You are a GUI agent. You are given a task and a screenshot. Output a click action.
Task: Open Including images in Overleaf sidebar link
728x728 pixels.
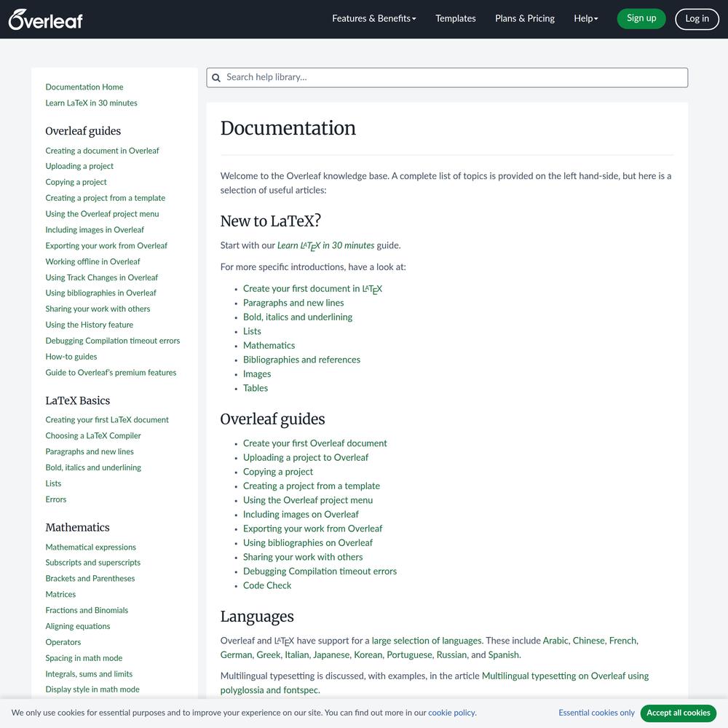(95, 230)
